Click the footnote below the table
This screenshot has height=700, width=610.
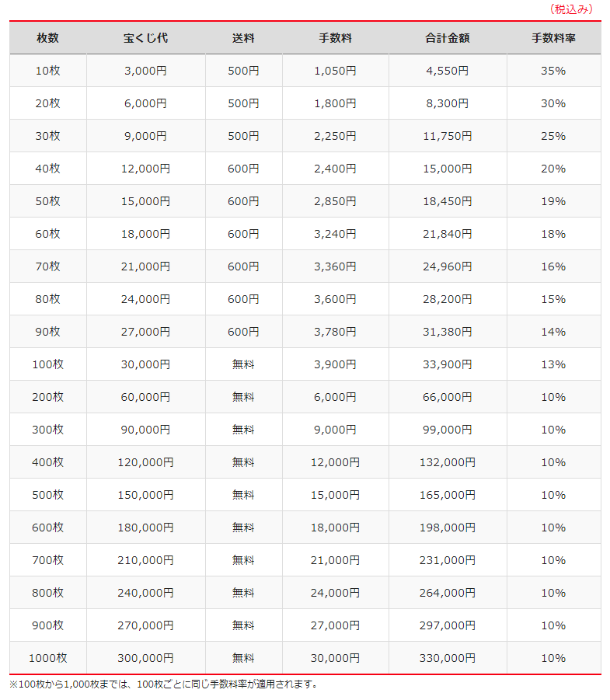click(163, 684)
